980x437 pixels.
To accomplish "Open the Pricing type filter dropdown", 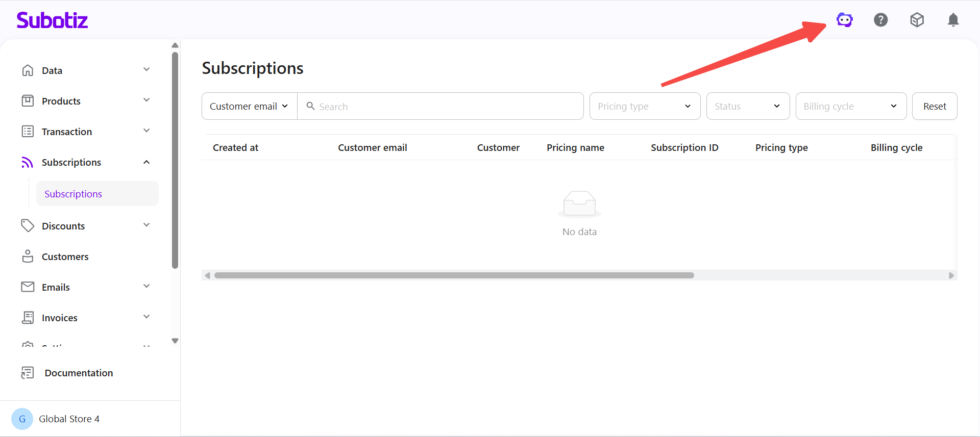I will (644, 106).
